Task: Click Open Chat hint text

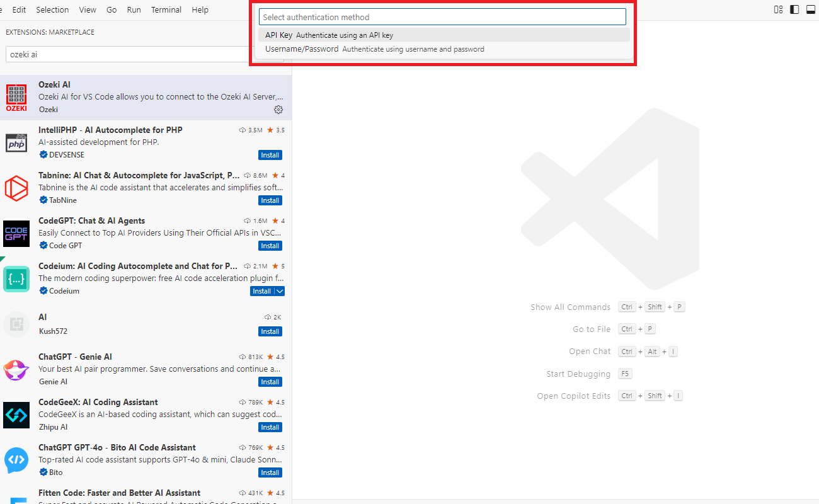Action: 590,352
